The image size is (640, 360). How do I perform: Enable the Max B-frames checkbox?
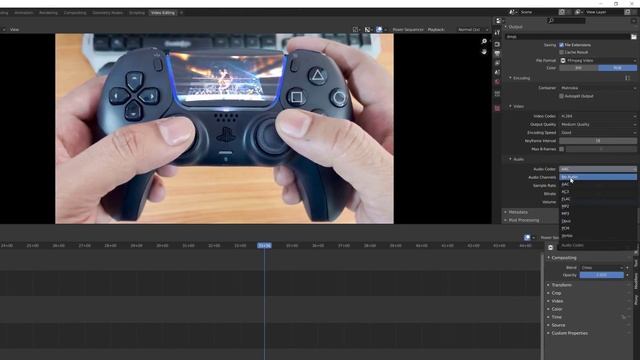tap(562, 149)
